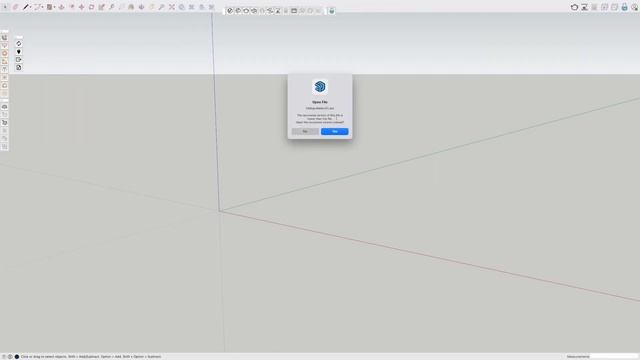
Task: Select the Move tool with red arrows
Action: click(x=82, y=7)
